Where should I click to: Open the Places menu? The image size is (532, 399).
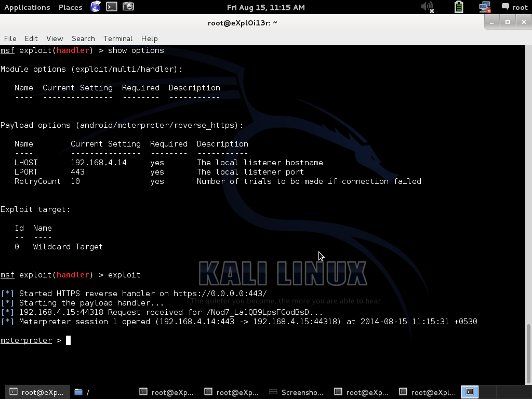click(x=70, y=7)
